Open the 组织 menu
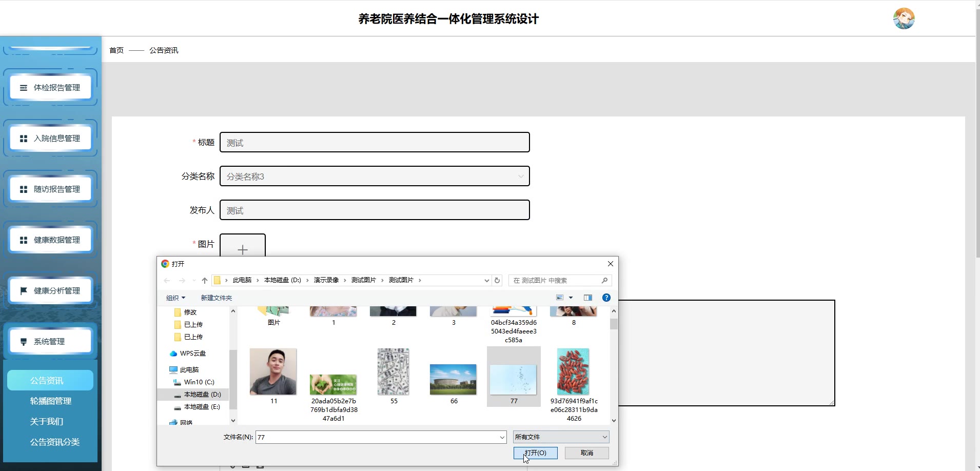Screen dimensions: 980x471 tap(175, 298)
